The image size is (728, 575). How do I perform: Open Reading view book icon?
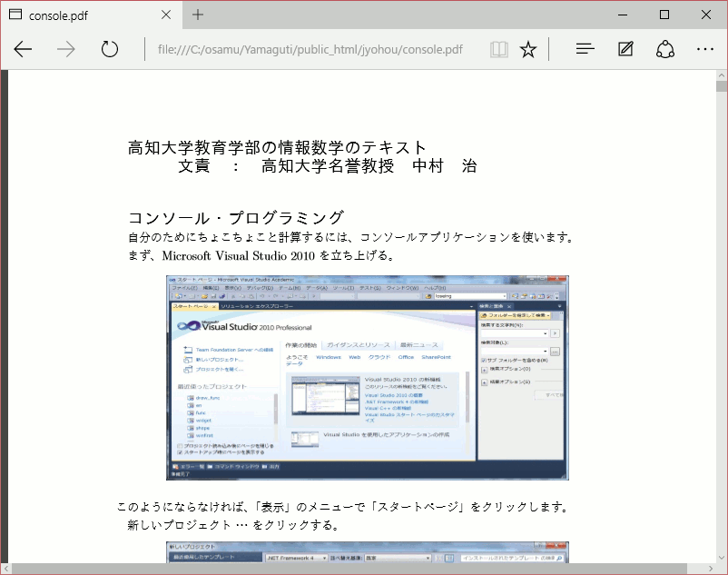(499, 49)
